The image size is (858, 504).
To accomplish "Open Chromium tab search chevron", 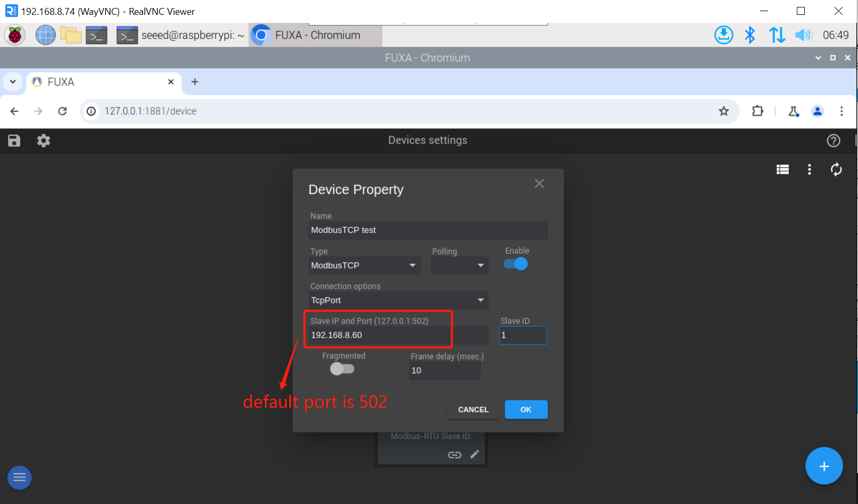I will [13, 82].
